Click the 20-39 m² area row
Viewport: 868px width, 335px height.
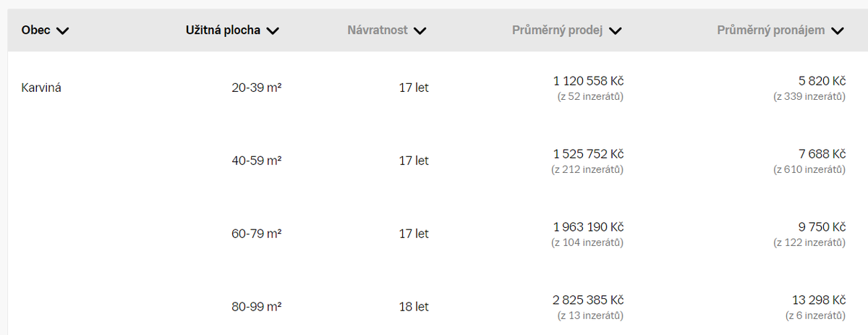coord(256,88)
